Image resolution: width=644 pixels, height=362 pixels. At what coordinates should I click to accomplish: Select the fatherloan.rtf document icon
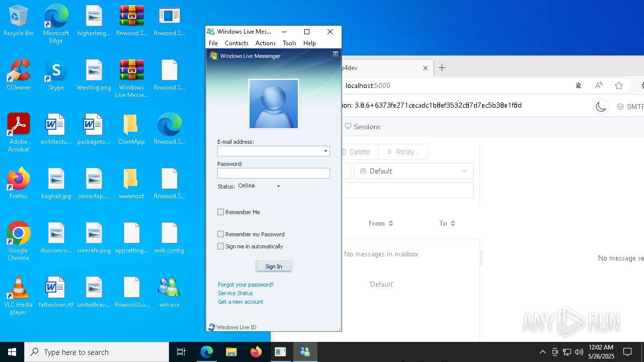pos(56,293)
